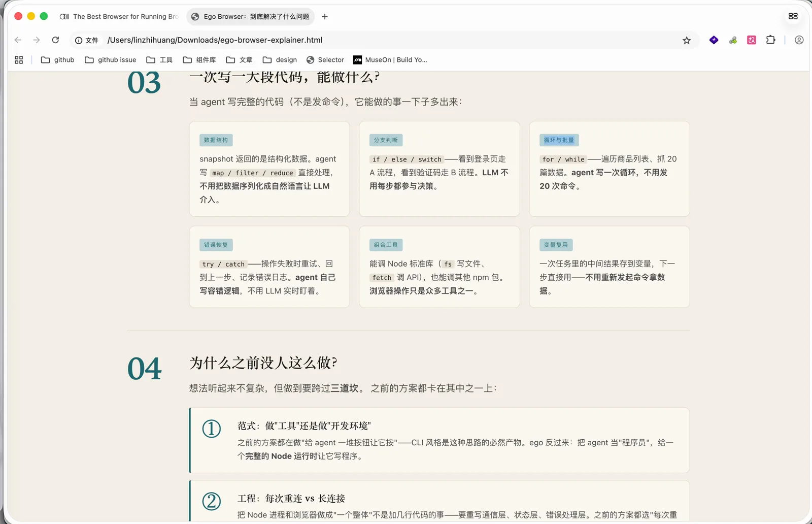Image resolution: width=812 pixels, height=524 pixels.
Task: Click the map / filter / reduce code snippet
Action: coord(253,173)
